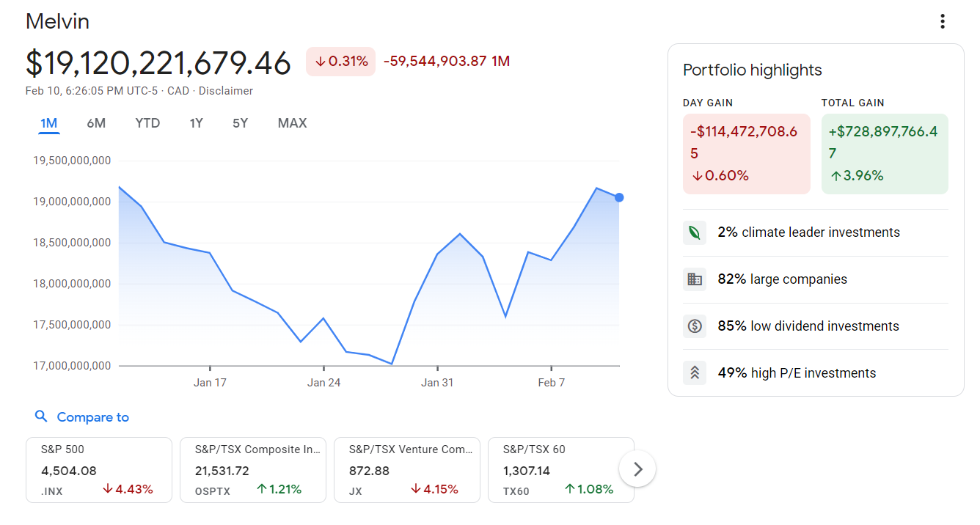Click the low dividend investments dollar icon

tap(695, 326)
